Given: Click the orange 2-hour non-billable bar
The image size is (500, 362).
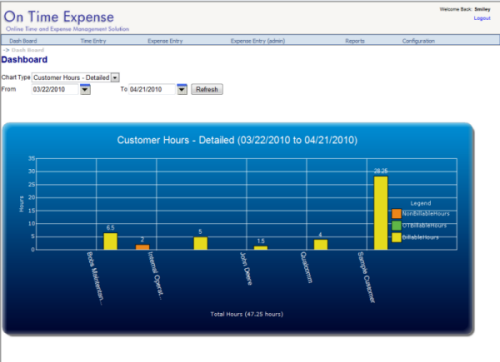Looking at the screenshot, I should (142, 247).
